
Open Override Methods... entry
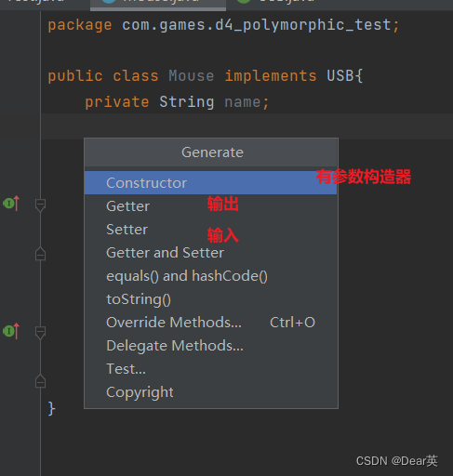[210, 323]
